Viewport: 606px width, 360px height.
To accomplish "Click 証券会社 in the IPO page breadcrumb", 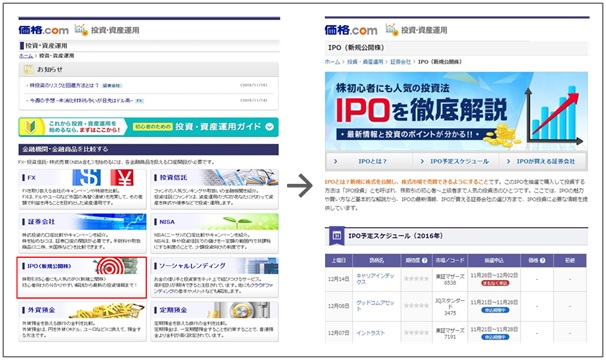I will tap(400, 62).
